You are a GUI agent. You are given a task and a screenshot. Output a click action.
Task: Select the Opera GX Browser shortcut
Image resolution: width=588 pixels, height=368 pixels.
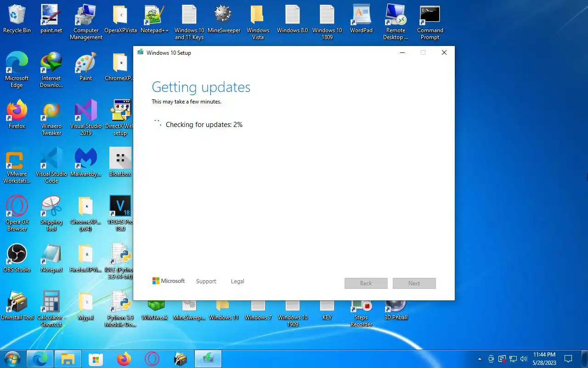(x=17, y=213)
